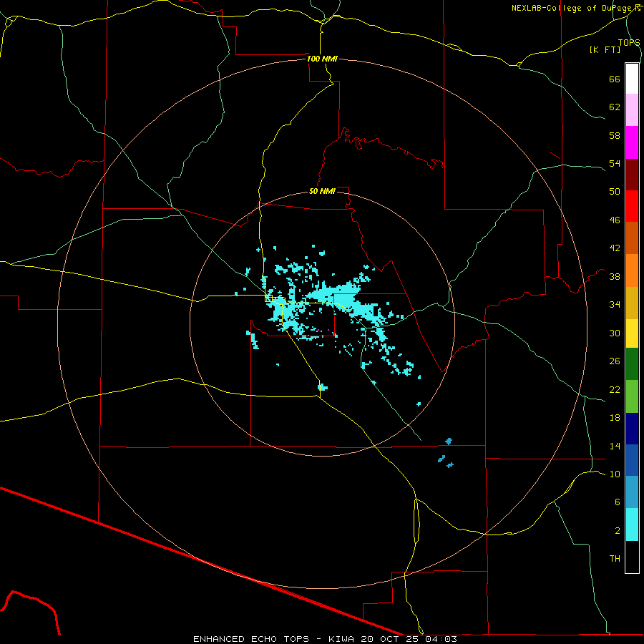The image size is (644, 644).
Task: Pick the dark orange legend swatch
Action: 632,238
